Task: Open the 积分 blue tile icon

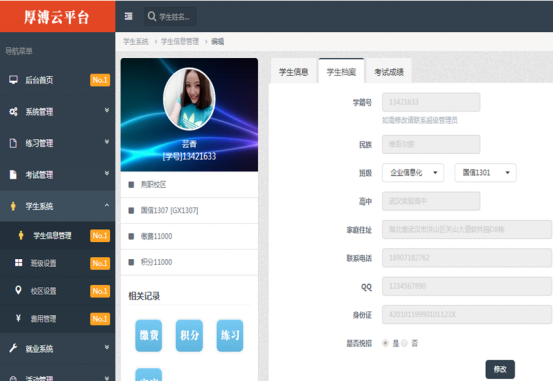Action: pyautogui.click(x=189, y=335)
